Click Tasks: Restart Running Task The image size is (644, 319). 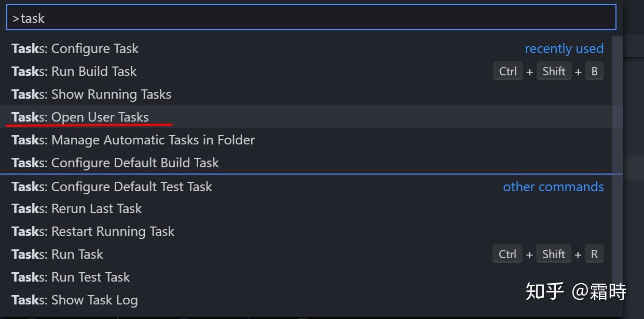tap(93, 231)
